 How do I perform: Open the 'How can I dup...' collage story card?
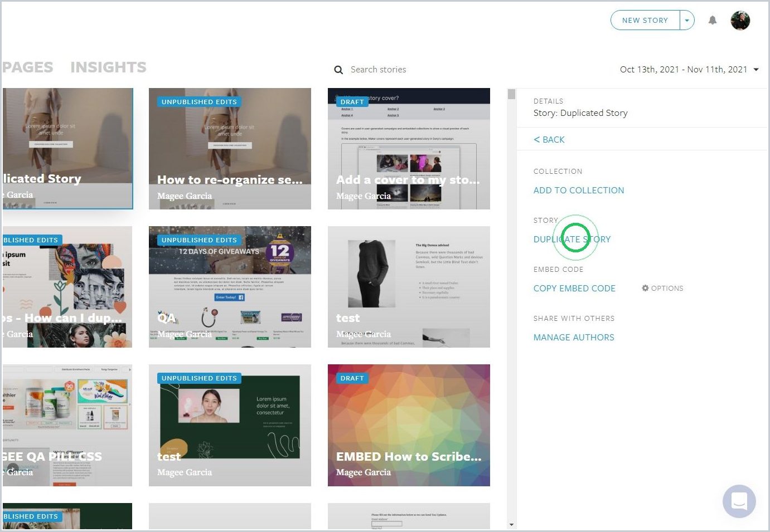(x=67, y=287)
